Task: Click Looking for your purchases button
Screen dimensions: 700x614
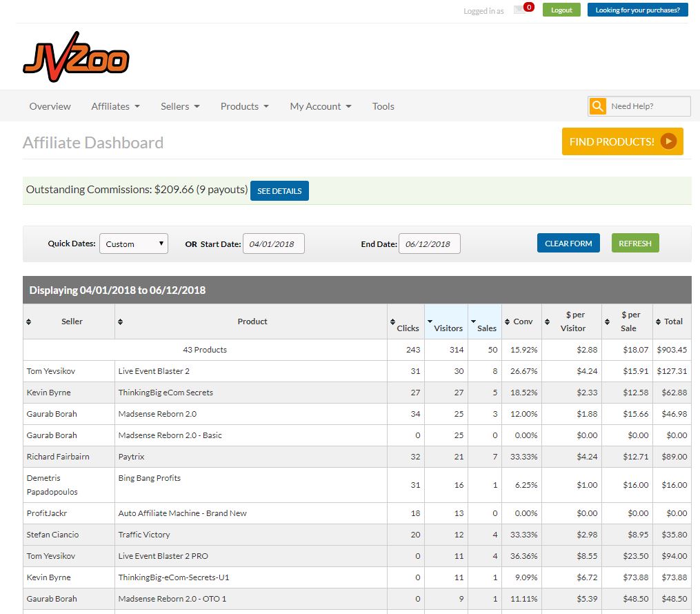Action: (x=637, y=10)
